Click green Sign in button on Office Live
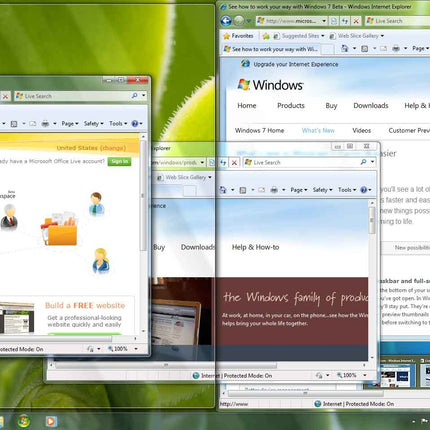Image resolution: width=430 pixels, height=430 pixels. click(x=119, y=162)
